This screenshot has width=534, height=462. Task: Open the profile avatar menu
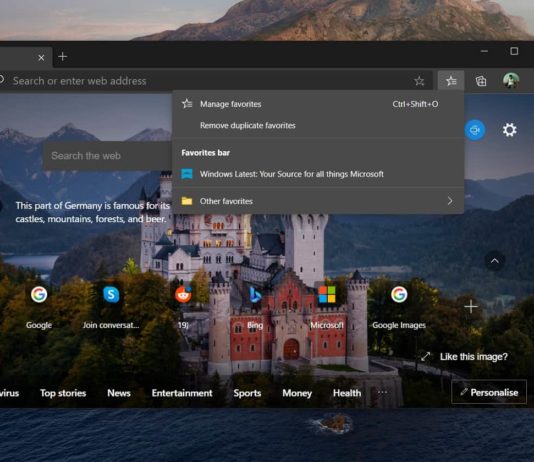coord(511,81)
